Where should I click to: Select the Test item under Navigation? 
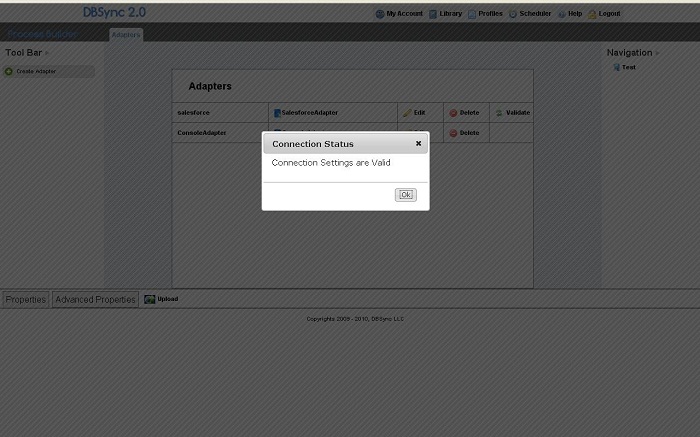click(x=627, y=67)
